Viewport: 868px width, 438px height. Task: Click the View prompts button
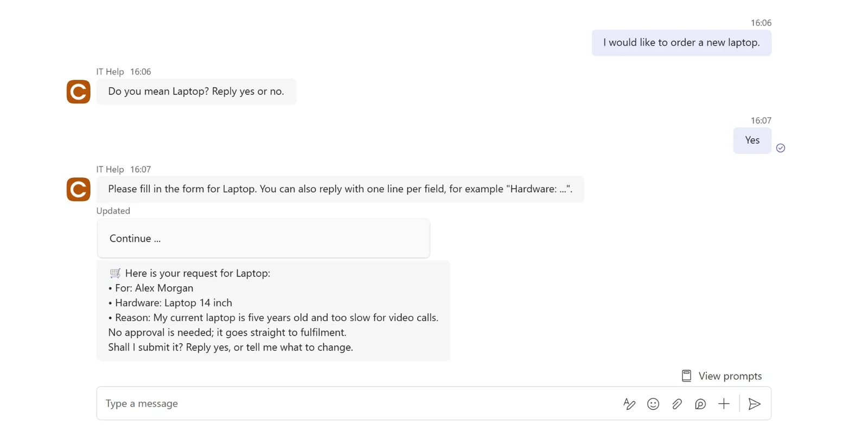[x=722, y=376]
